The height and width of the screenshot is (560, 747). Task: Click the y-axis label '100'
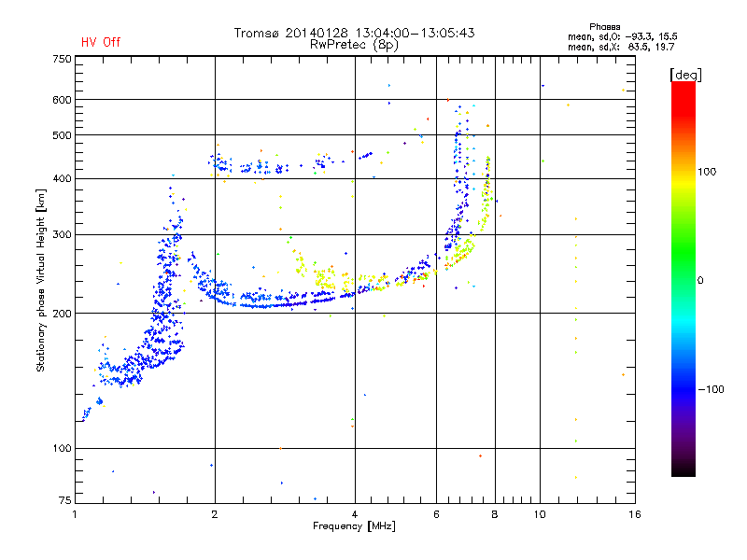click(x=62, y=448)
